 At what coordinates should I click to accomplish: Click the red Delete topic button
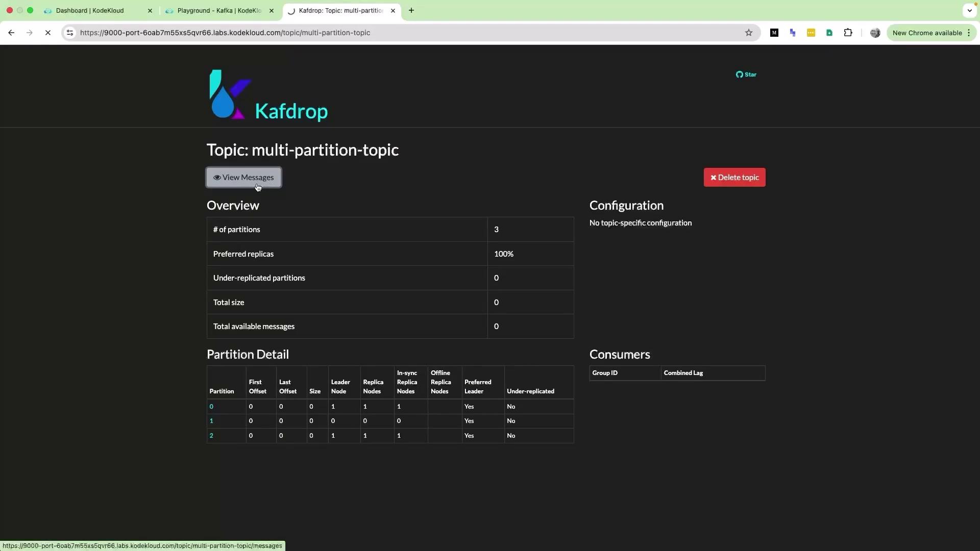(x=734, y=178)
